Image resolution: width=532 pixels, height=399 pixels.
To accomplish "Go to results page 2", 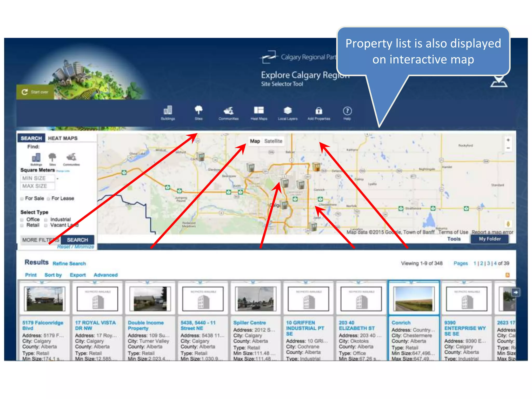I will [482, 263].
